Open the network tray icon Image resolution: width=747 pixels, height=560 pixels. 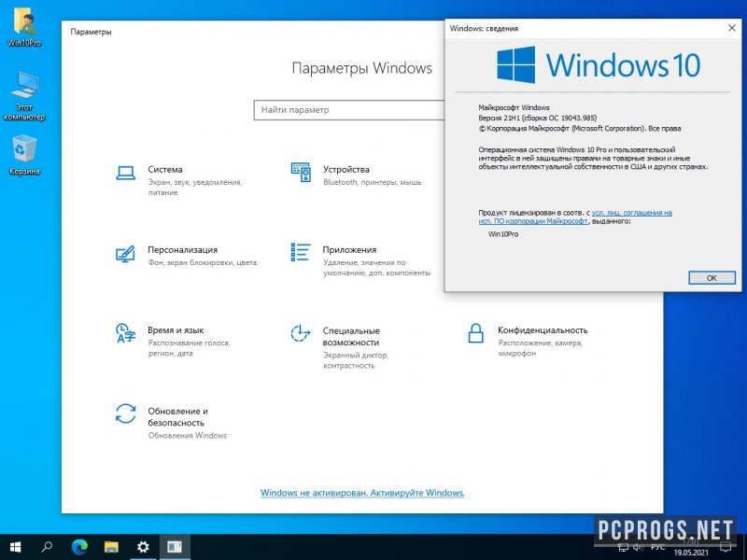(x=624, y=548)
